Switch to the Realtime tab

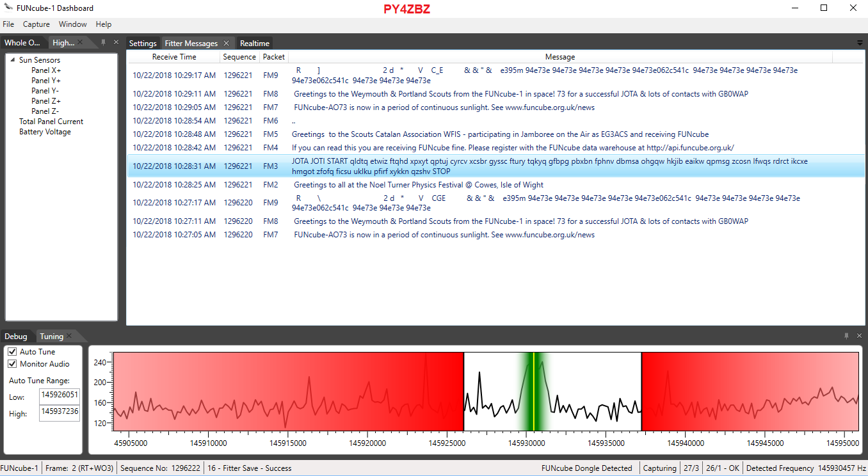click(255, 44)
